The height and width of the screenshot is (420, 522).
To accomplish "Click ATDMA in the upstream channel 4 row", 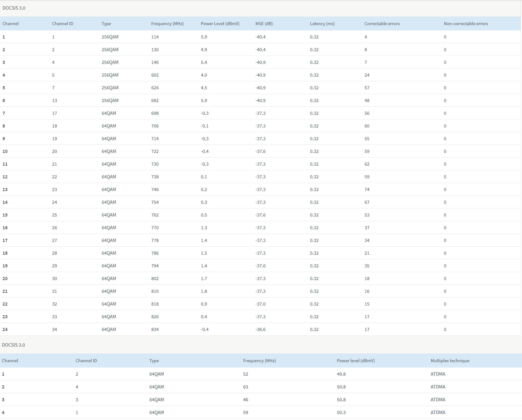I will point(438,413).
